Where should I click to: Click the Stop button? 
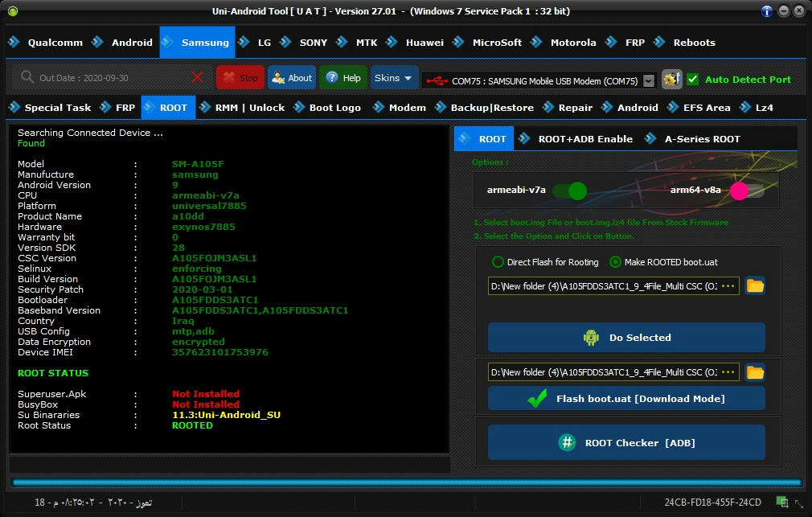click(240, 78)
